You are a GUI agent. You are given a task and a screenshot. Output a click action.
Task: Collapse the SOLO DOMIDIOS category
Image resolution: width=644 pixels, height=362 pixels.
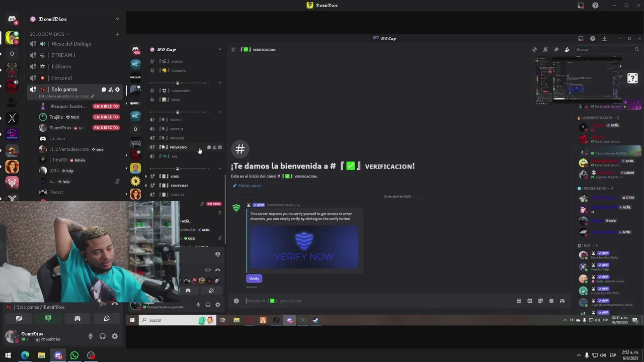(x=49, y=34)
